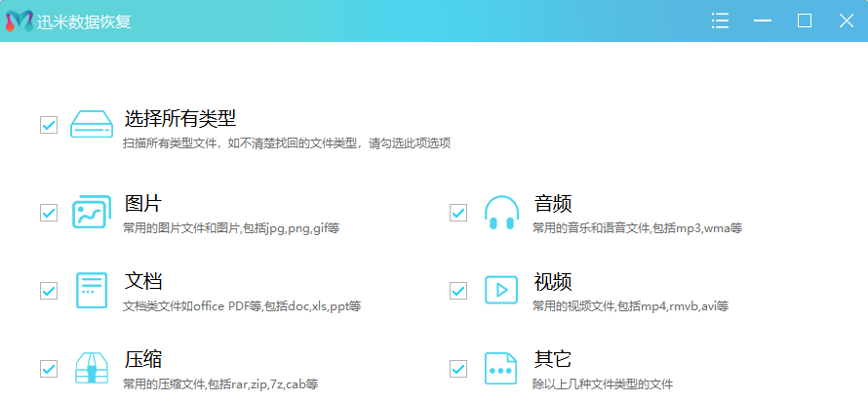Uncheck the 视频 checkbox
Viewport: 868px width, 403px height.
pyautogui.click(x=458, y=290)
